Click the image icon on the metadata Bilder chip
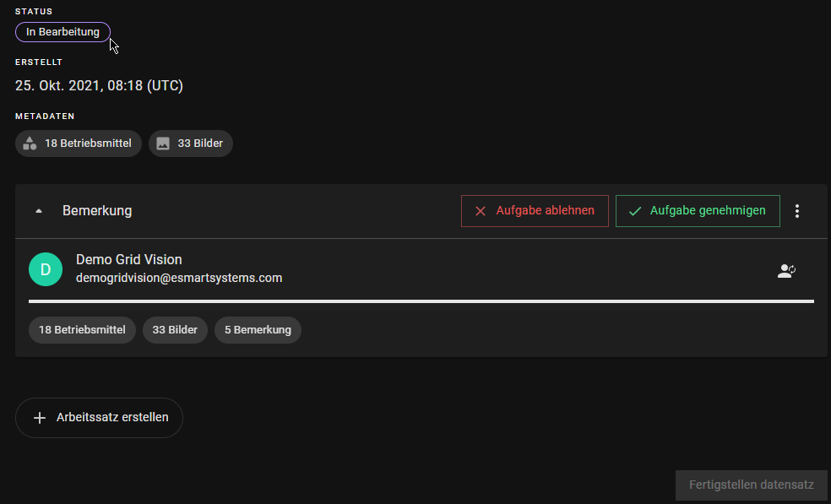831x504 pixels. click(x=163, y=144)
